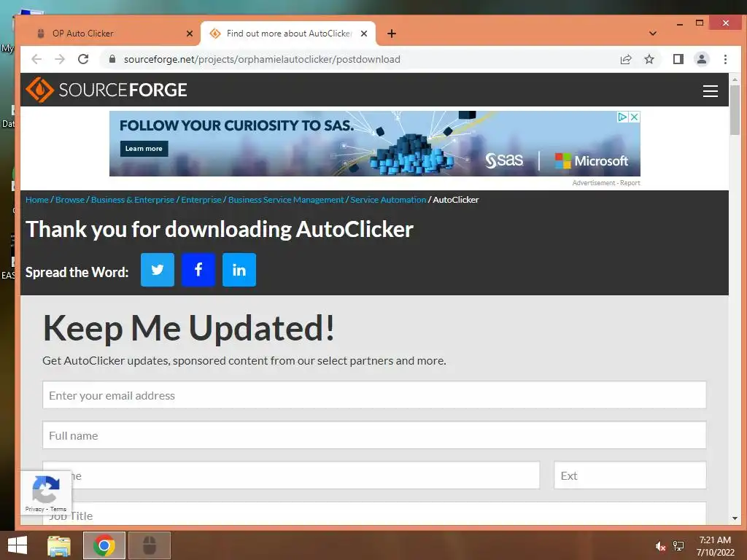This screenshot has height=560, width=747.
Task: Click the forward navigation arrow
Action: pos(60,59)
